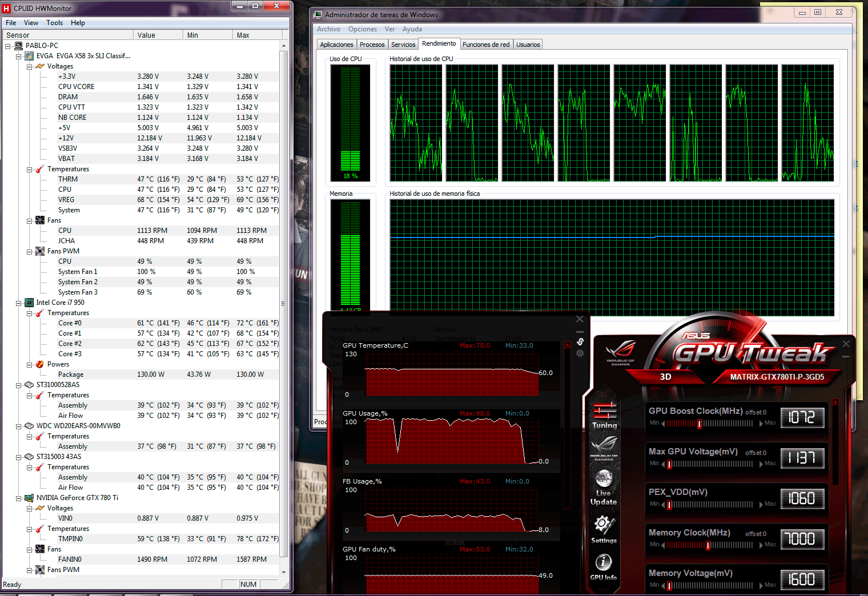Collapse the Fans PWM group under EVGA
The image size is (868, 596).
[x=30, y=251]
